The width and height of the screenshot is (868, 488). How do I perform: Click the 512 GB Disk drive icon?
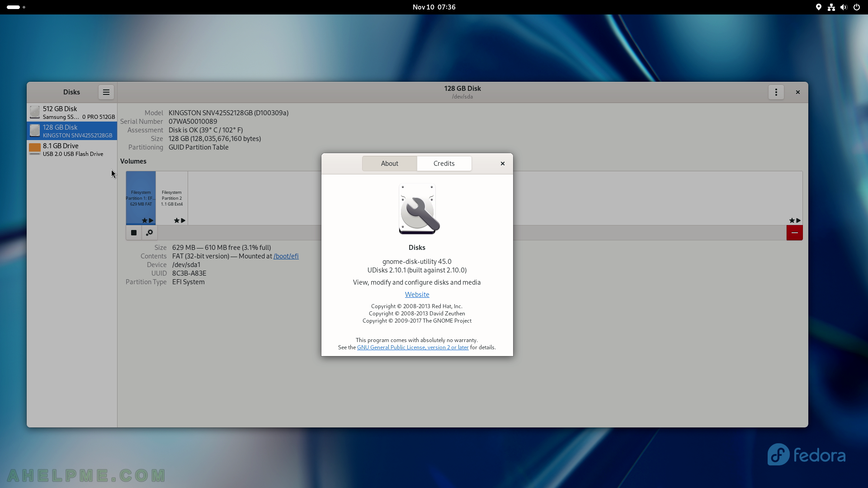[x=35, y=113]
